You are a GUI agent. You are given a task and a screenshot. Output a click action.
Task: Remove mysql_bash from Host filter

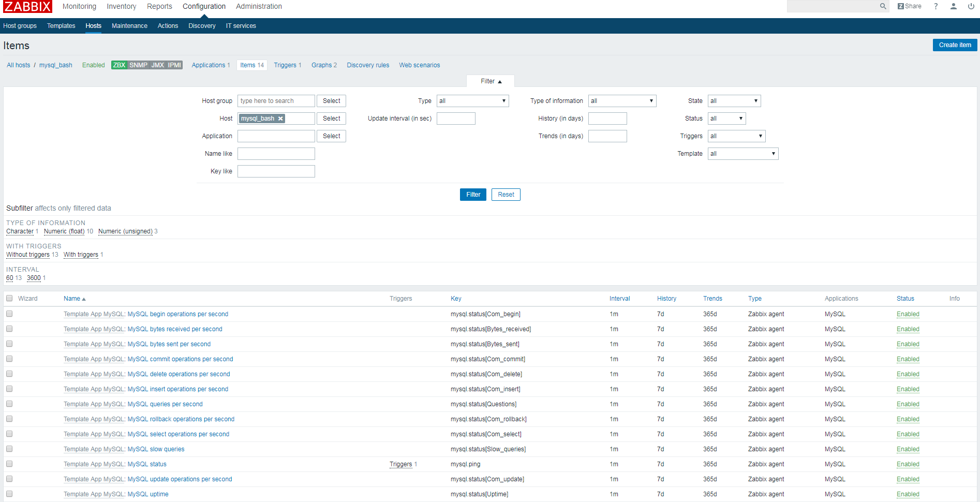point(280,119)
